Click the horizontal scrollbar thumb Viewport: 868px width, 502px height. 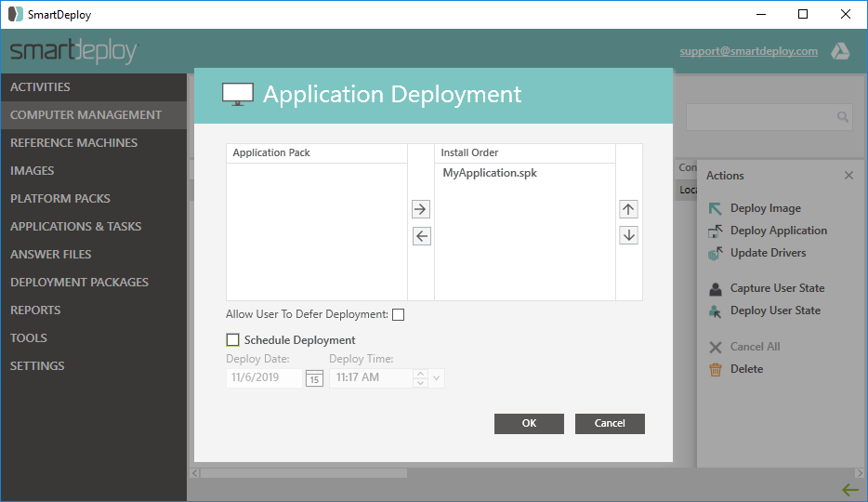tap(303, 473)
